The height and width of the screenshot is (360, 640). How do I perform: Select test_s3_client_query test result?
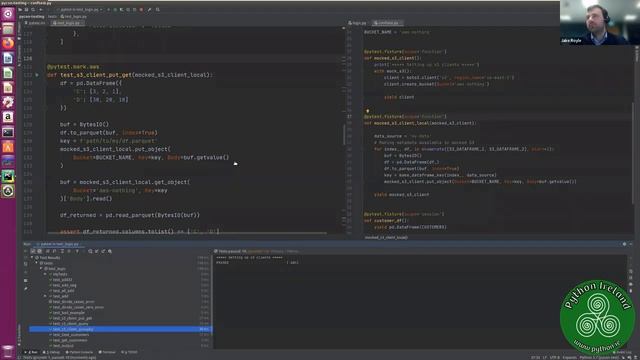tap(70, 324)
